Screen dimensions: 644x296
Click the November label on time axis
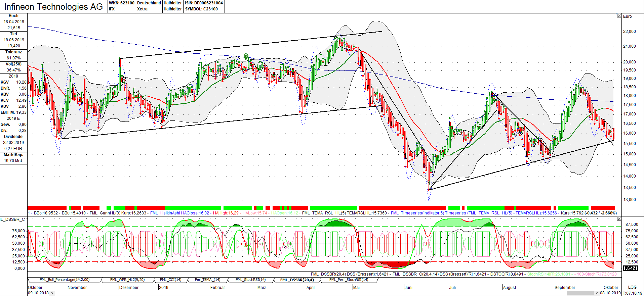pos(77,287)
